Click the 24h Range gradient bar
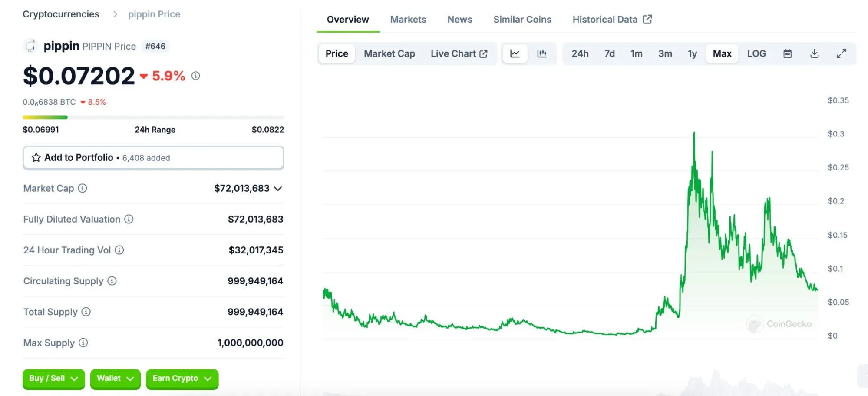Viewport: 868px width, 396px height. coord(153,117)
